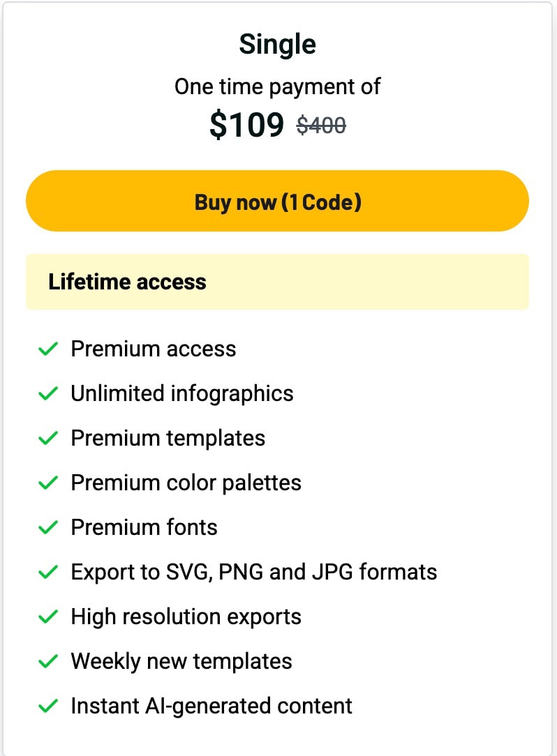Click the $109 price
557x756 pixels.
tap(246, 125)
